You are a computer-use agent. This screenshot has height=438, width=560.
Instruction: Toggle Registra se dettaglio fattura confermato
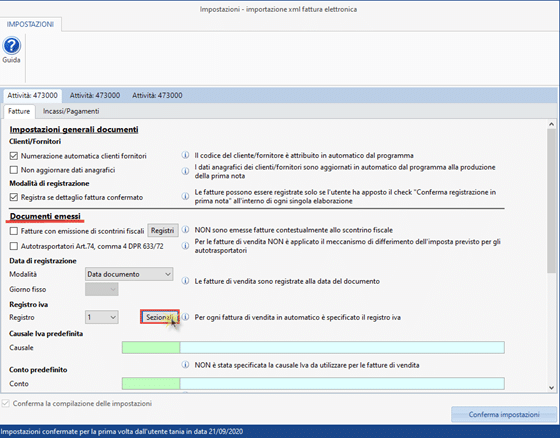[14, 197]
